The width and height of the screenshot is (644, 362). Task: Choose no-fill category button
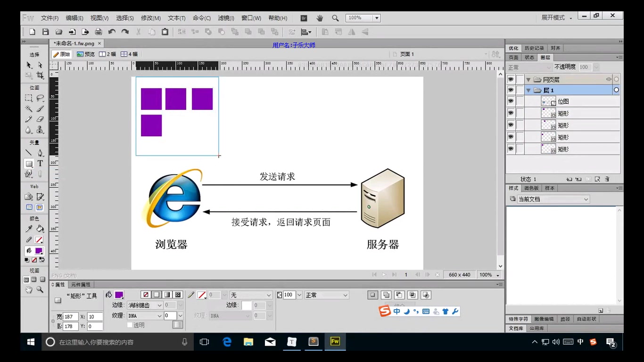[146, 295]
